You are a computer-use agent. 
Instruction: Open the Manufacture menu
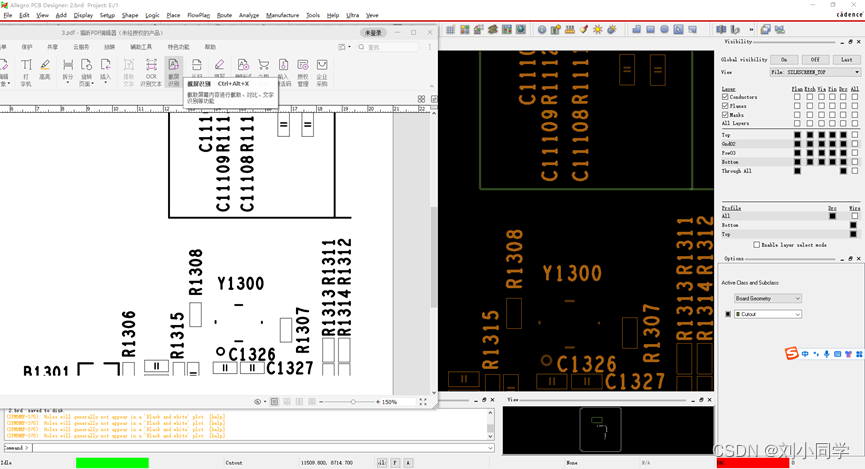282,15
